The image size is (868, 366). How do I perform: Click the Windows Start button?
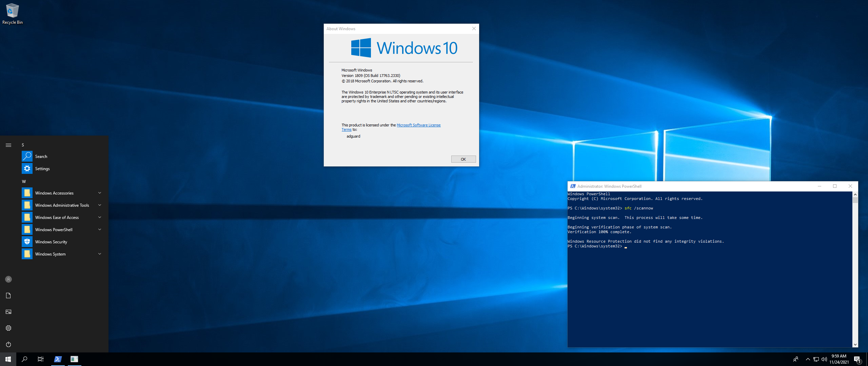8,359
